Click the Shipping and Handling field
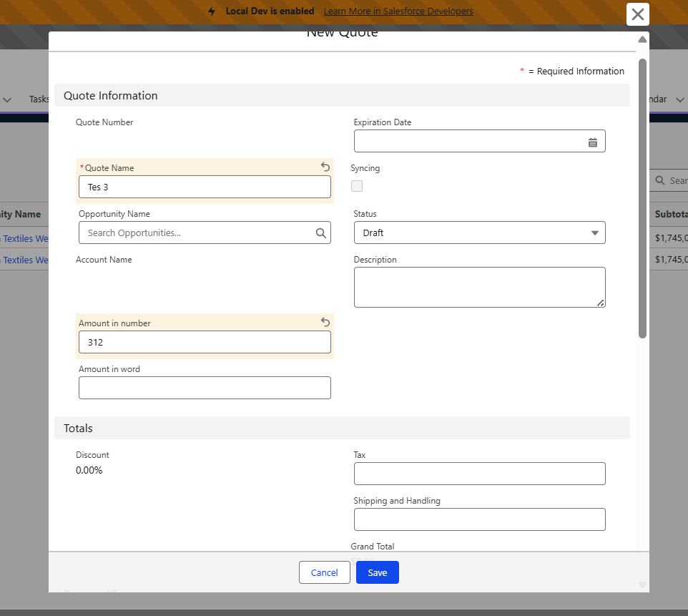 [479, 519]
